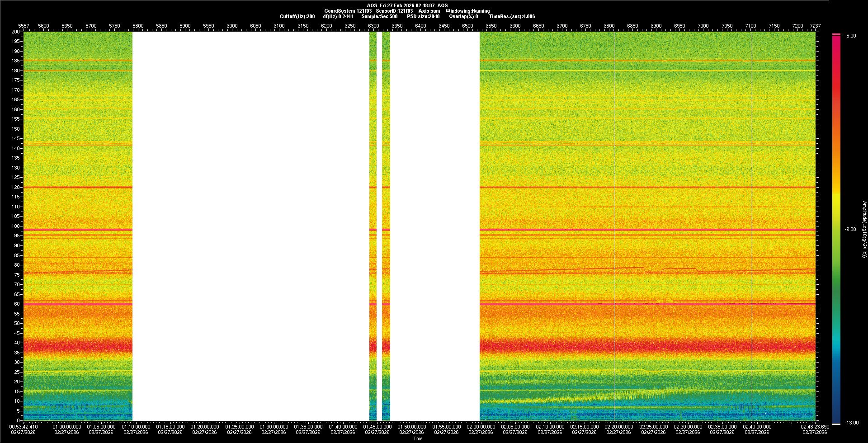
Task: Select the 02:00:00.000 time axis label
Action: point(481,426)
